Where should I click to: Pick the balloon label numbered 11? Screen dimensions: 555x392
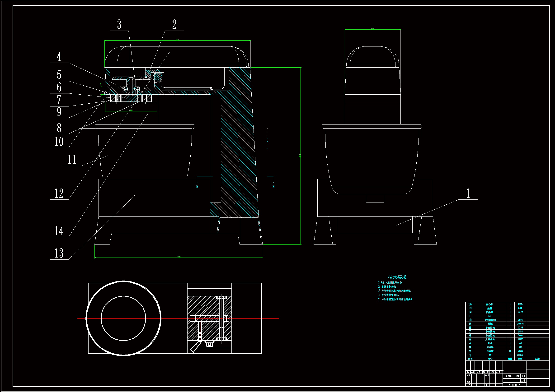coord(72,160)
